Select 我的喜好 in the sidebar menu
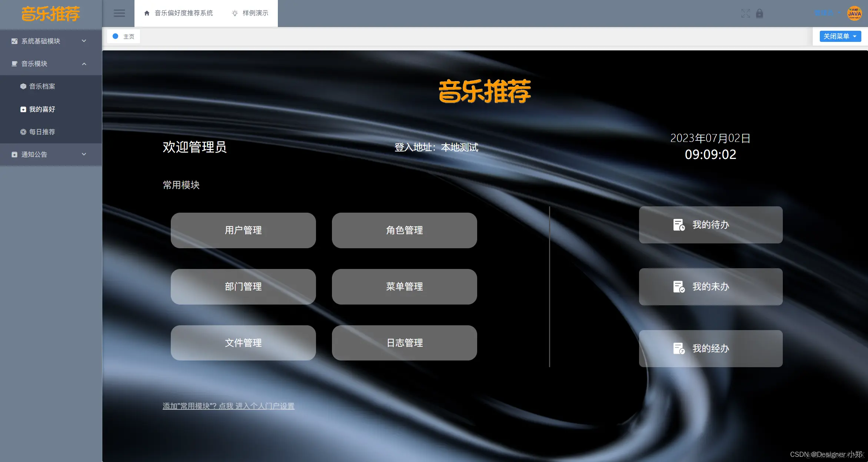The height and width of the screenshot is (462, 868). click(42, 109)
